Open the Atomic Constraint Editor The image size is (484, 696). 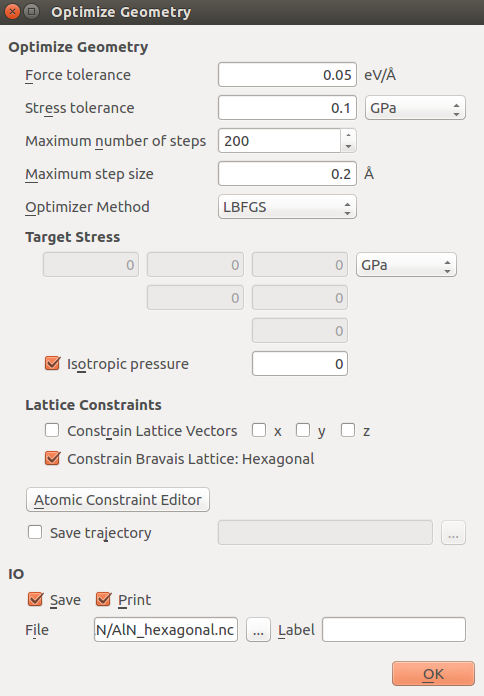pyautogui.click(x=118, y=500)
